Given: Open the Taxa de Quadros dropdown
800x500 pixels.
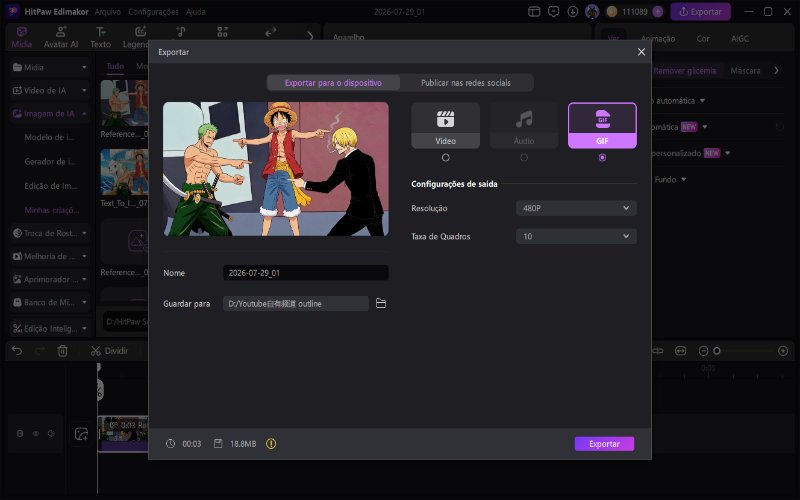Looking at the screenshot, I should tap(576, 236).
